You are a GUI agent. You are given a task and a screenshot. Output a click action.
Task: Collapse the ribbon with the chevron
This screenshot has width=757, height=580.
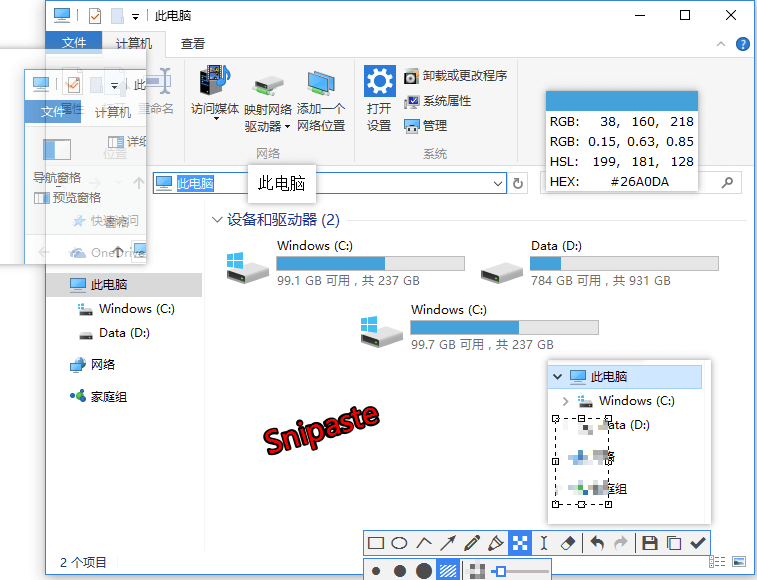click(x=721, y=44)
